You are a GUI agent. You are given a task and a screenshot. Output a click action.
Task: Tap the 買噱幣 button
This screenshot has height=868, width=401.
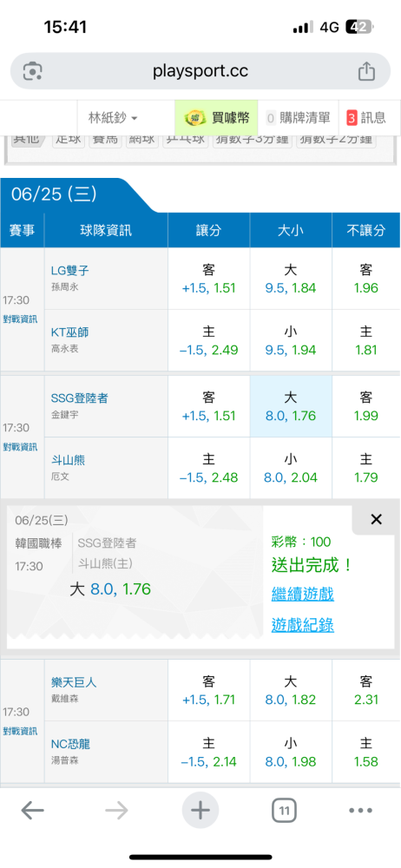point(217,117)
